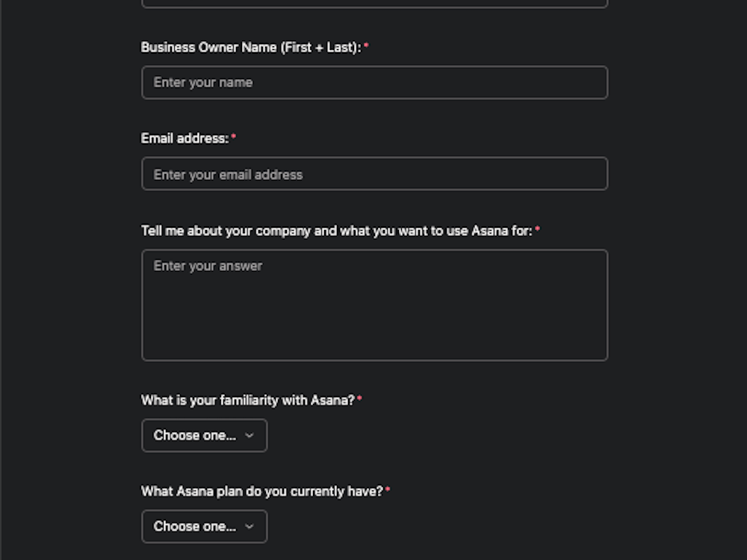The image size is (747, 560).
Task: Click the chevron on the plan dropdown
Action: point(250,526)
